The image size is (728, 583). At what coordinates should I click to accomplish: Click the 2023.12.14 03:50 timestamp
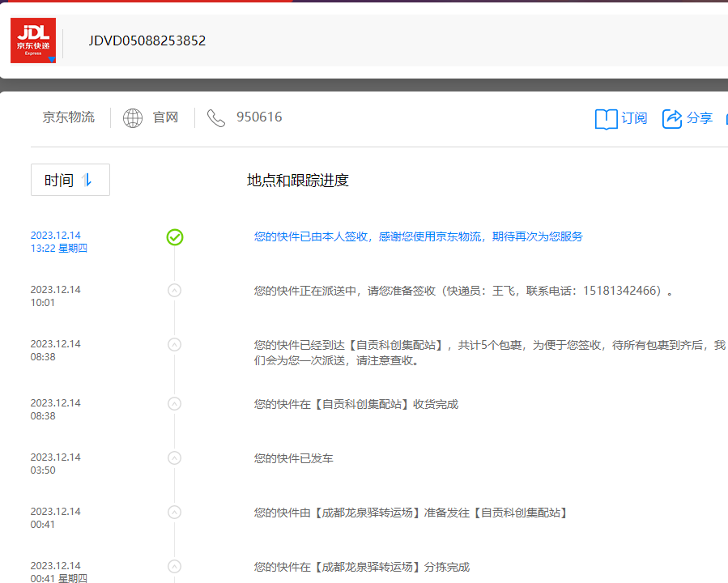point(56,464)
